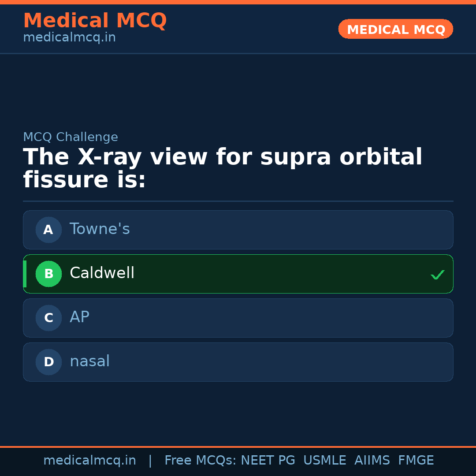The height and width of the screenshot is (476, 476).
Task: Click the NEET PG footer item
Action: coord(268,460)
